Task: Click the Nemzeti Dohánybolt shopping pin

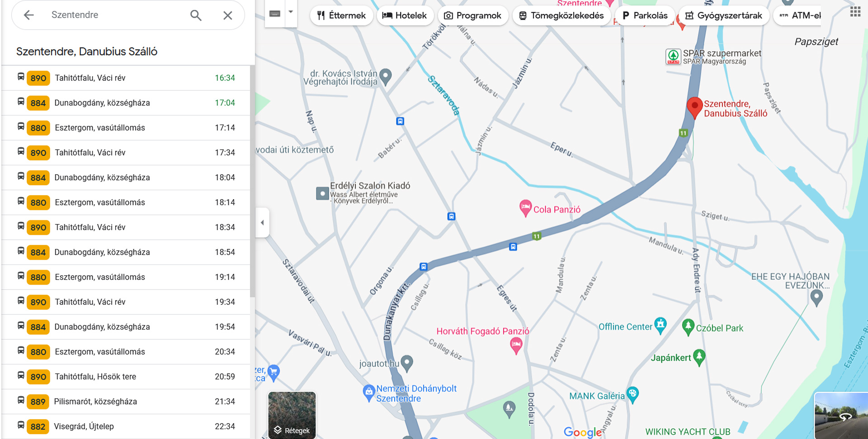Action: 369,393
